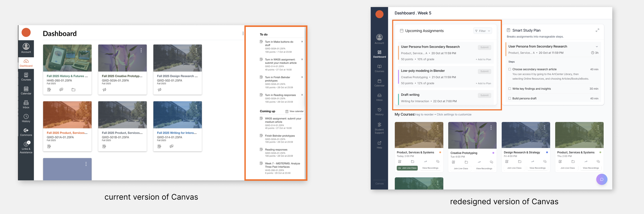644x214 pixels.
Task: Submit the Draft writing assignment
Action: [484, 95]
